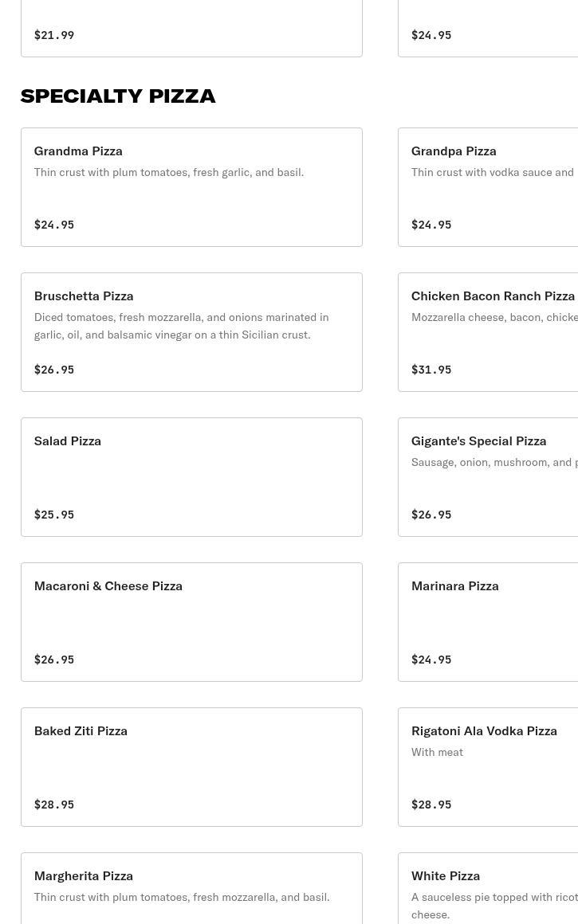Select the Grandpa Pizza item
The image size is (578, 924).
pos(489,187)
